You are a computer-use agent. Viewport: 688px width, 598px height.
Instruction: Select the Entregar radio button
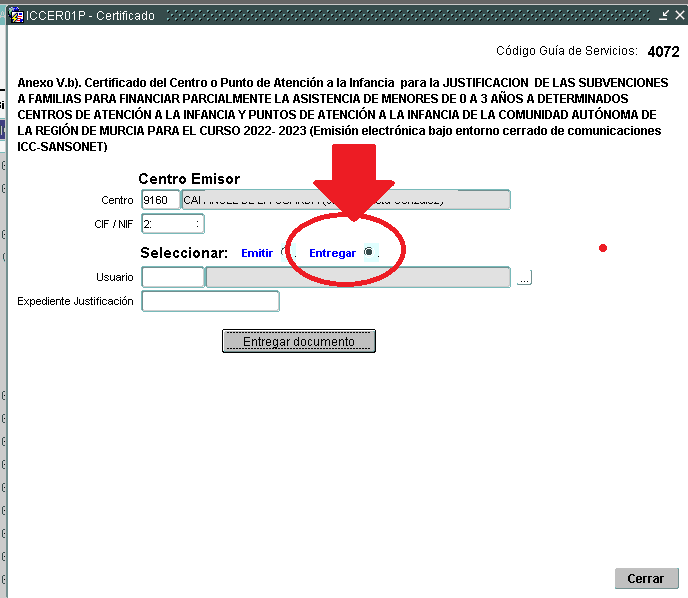pyautogui.click(x=369, y=252)
